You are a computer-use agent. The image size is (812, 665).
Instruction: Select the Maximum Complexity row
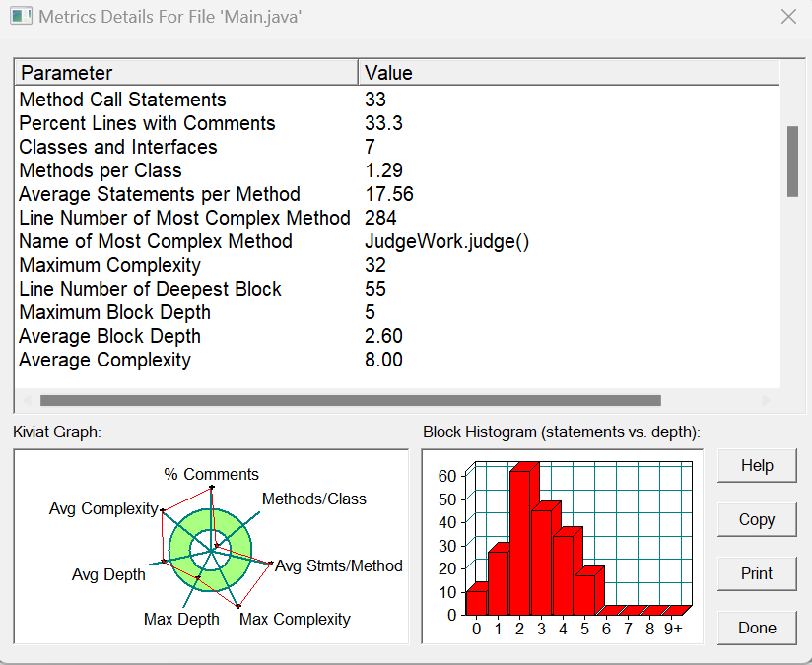[397, 265]
